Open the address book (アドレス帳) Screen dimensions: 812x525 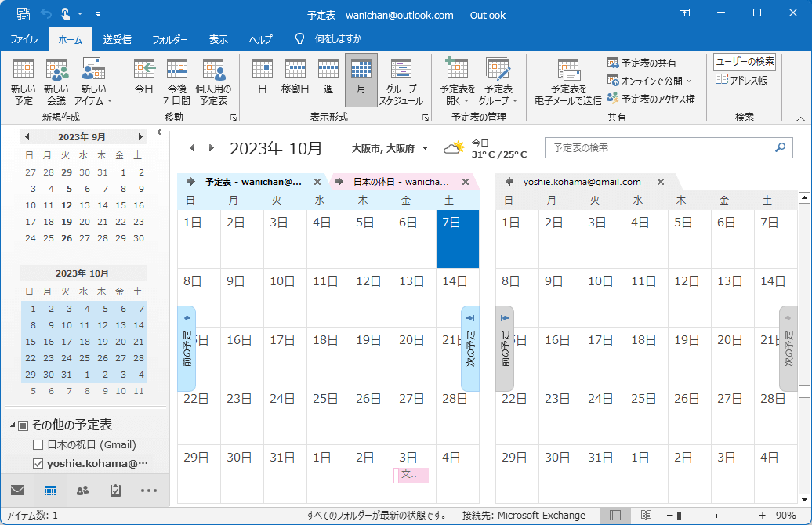click(741, 80)
